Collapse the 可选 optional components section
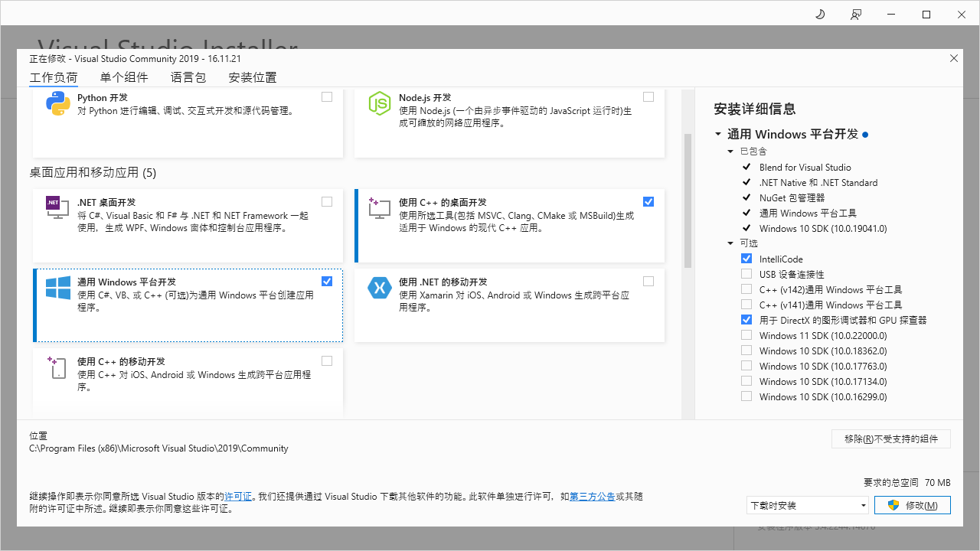Viewport: 980px width, 551px height. coord(730,243)
